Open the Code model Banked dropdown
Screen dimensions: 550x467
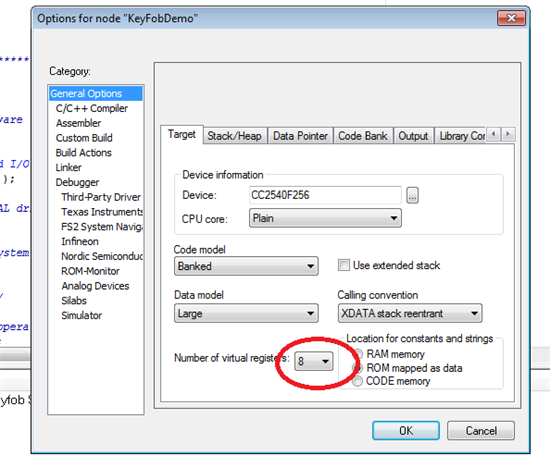click(246, 266)
